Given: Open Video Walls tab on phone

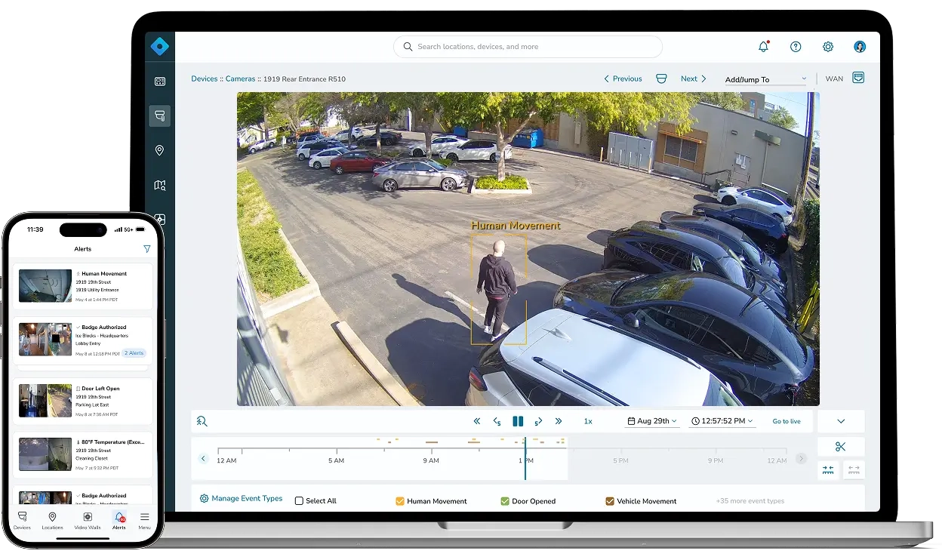Looking at the screenshot, I should pos(87,520).
